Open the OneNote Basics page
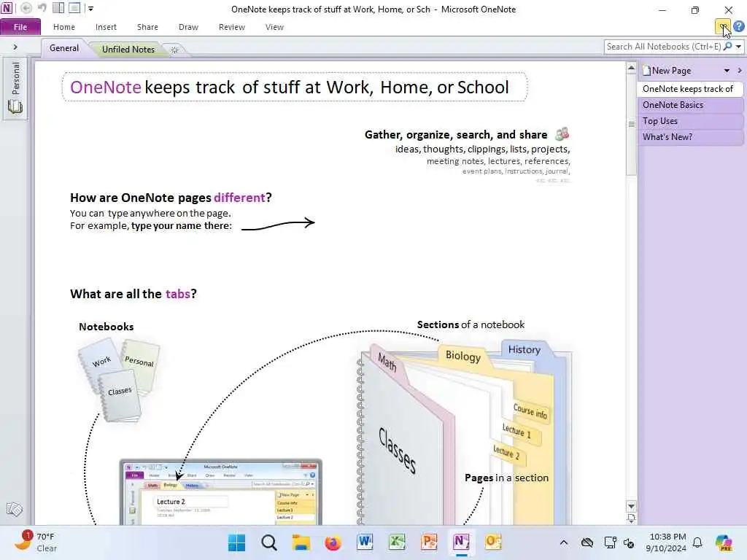The image size is (747, 560). click(690, 105)
